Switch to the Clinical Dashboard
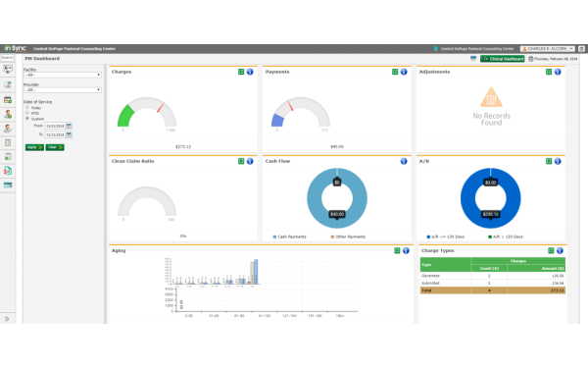Screen dimensions: 588x368 click(503, 59)
